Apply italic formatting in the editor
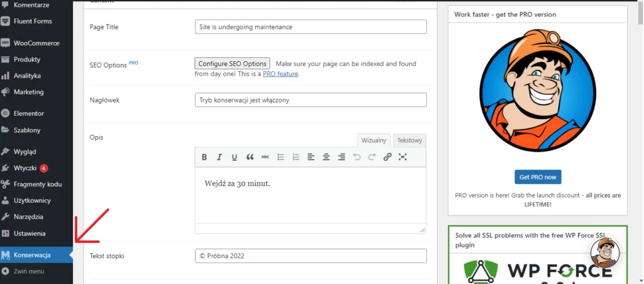644x284 pixels. (219, 157)
